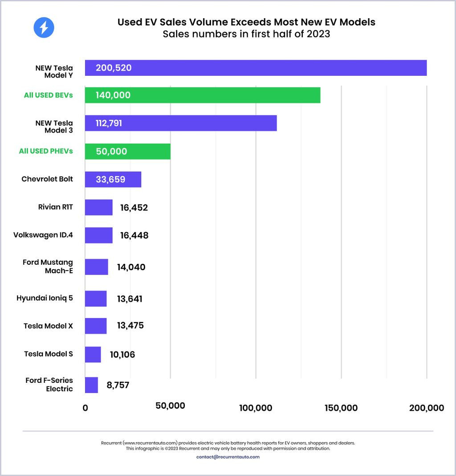
Task: Click the Hyundai Ioniq 5 label
Action: tap(45, 298)
